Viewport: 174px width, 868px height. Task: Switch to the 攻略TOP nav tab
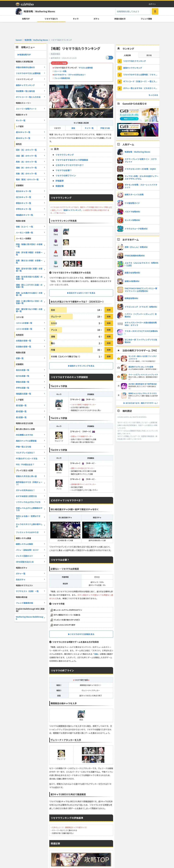point(26,19)
